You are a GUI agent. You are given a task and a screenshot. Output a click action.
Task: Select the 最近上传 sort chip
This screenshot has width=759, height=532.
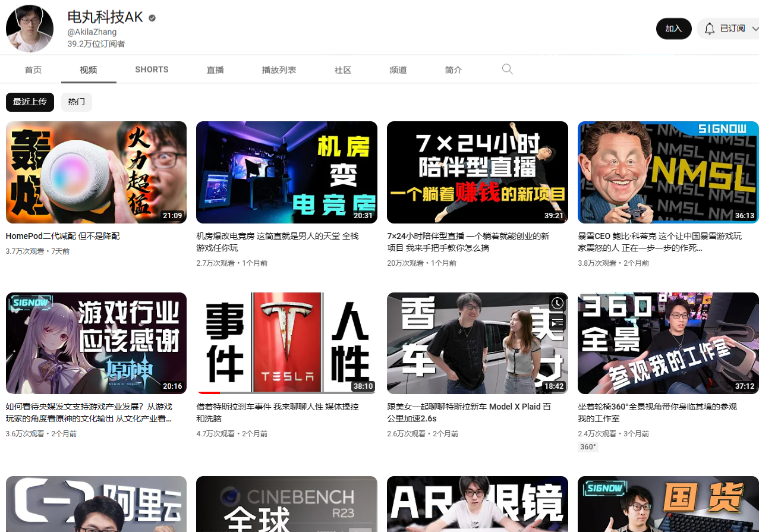[x=30, y=102]
